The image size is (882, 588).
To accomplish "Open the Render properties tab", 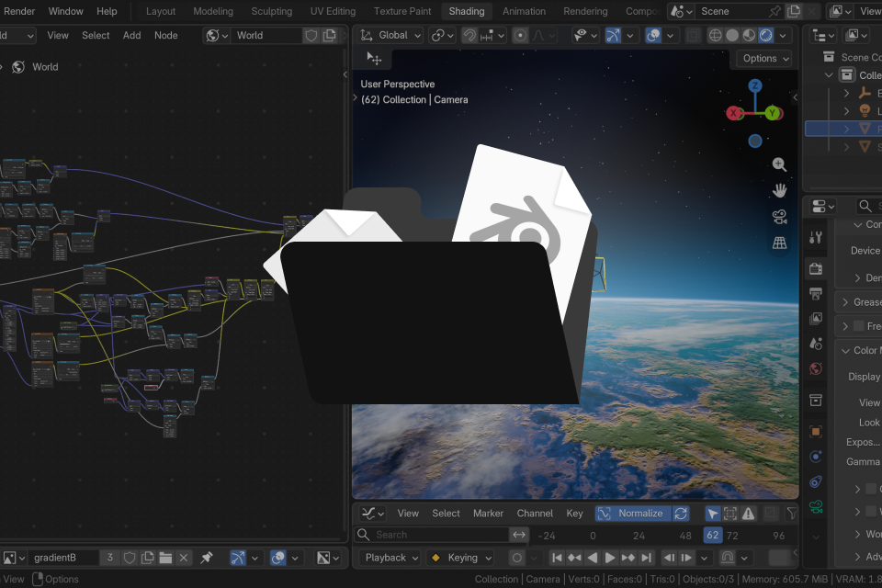I will (x=816, y=268).
